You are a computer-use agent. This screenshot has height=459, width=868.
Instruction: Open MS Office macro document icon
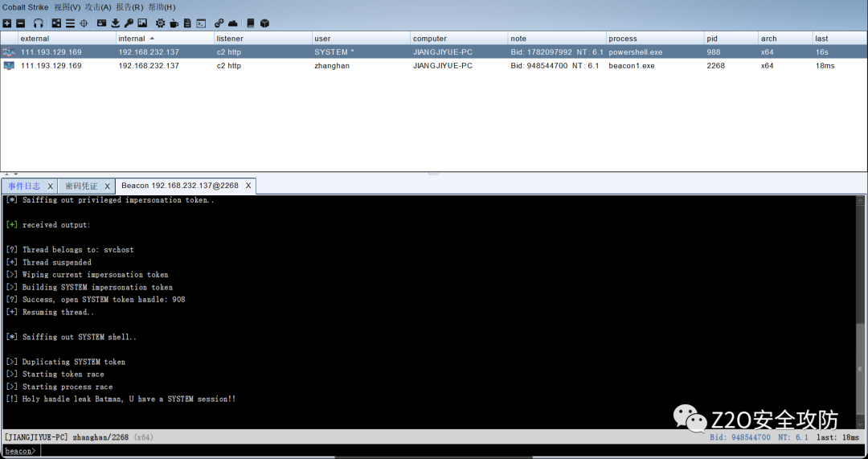click(x=187, y=23)
